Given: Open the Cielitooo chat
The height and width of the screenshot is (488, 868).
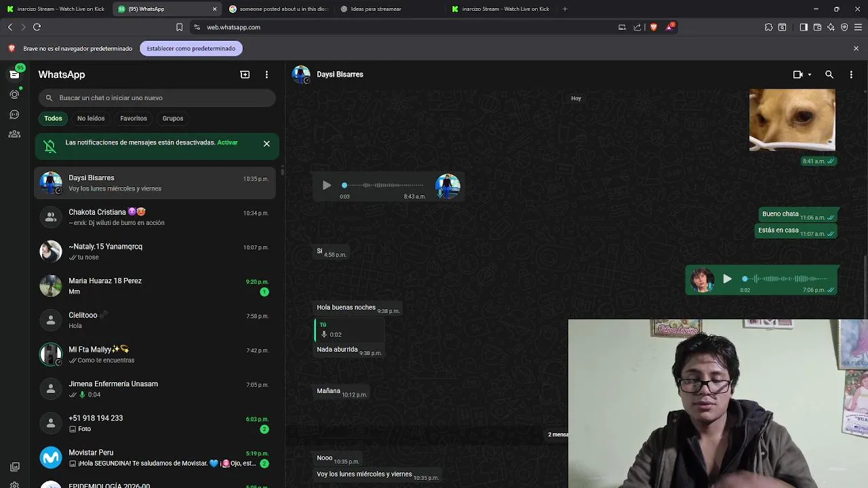Looking at the screenshot, I should [155, 320].
